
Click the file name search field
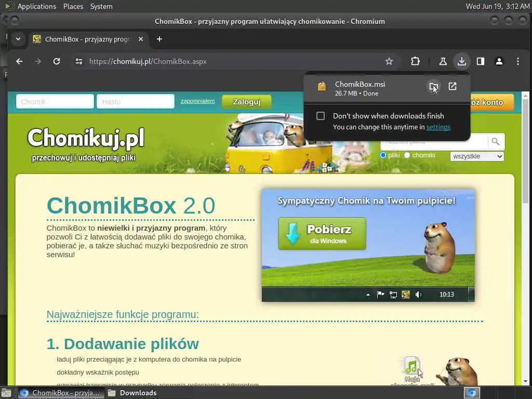click(434, 142)
